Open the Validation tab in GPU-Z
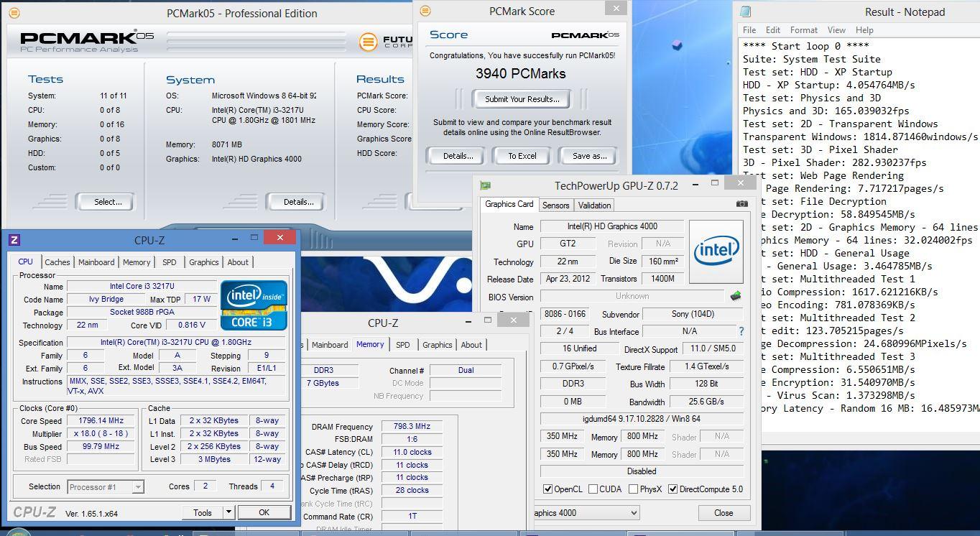 click(594, 205)
